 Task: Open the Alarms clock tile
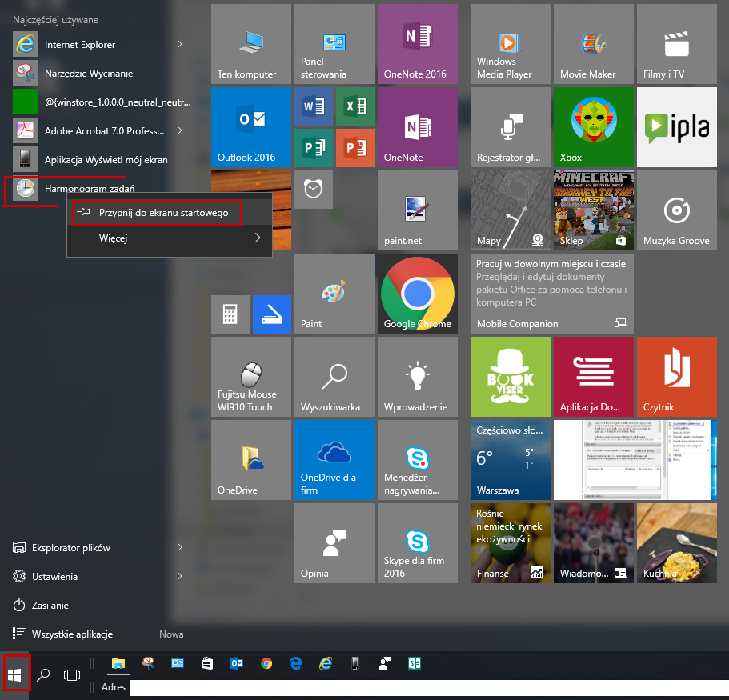click(313, 190)
